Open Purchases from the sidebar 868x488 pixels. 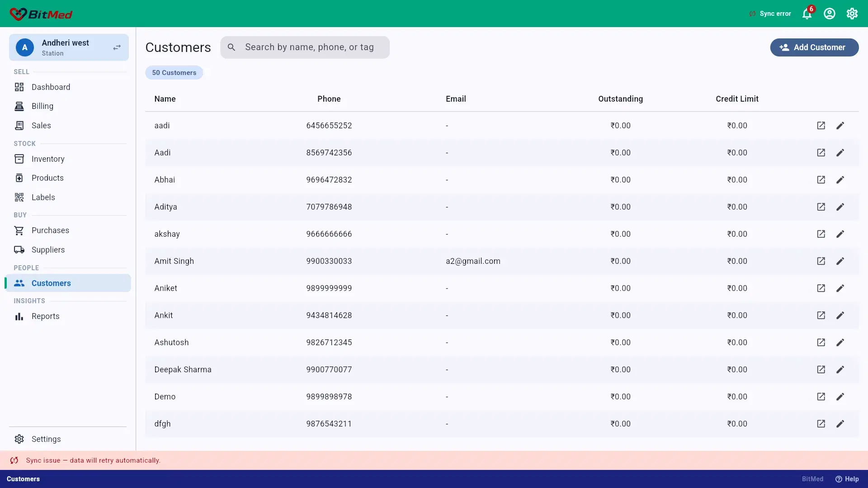click(x=68, y=230)
